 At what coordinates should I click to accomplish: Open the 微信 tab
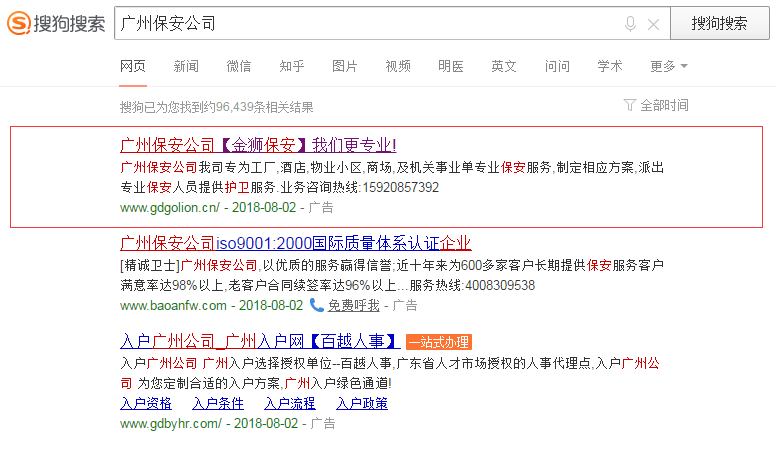239,66
